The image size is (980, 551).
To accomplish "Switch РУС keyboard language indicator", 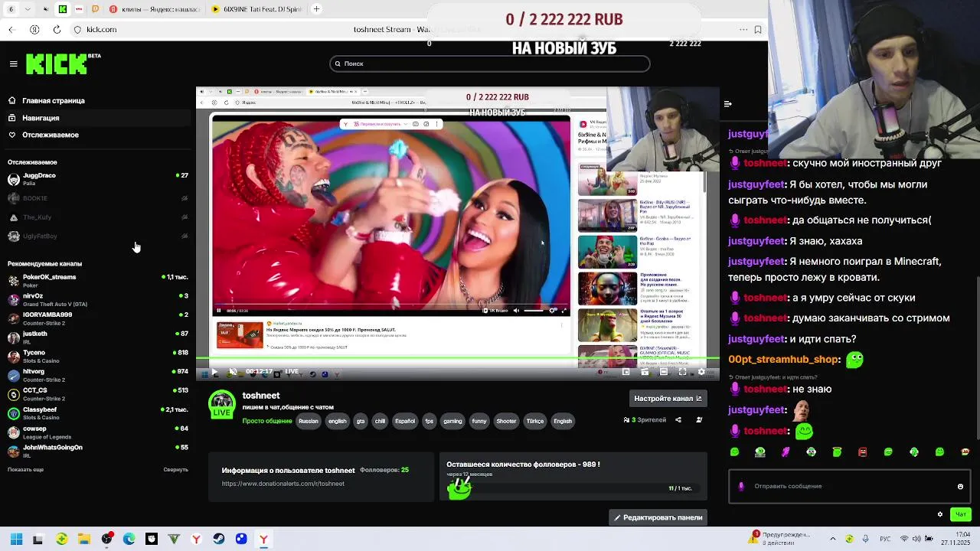I will click(885, 539).
